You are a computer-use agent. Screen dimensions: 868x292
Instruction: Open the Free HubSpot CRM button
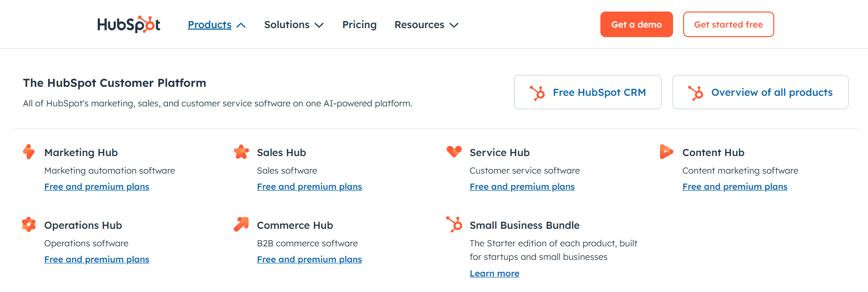(588, 92)
